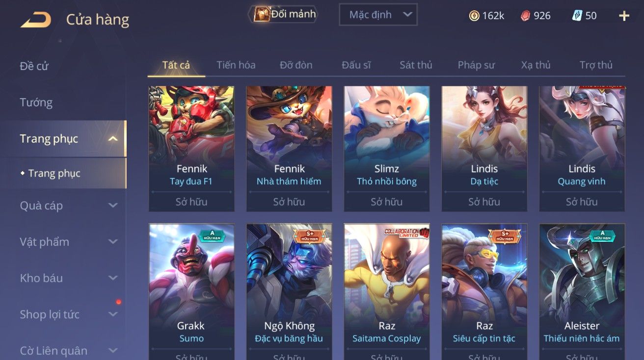This screenshot has width=644, height=360.
Task: Tap the golden back arrow icon
Action: pyautogui.click(x=35, y=20)
